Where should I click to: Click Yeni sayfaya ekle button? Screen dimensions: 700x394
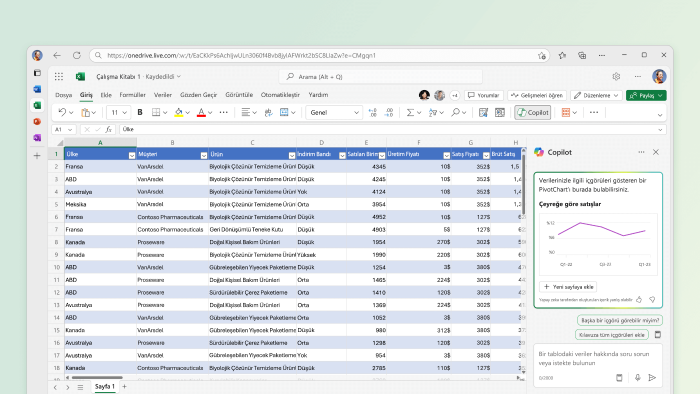click(x=568, y=287)
